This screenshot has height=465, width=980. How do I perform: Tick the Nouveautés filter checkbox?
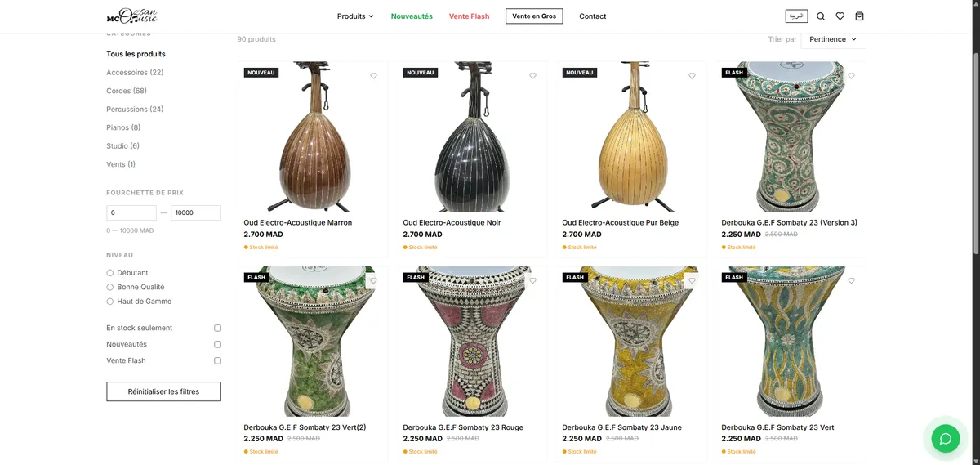click(x=217, y=344)
